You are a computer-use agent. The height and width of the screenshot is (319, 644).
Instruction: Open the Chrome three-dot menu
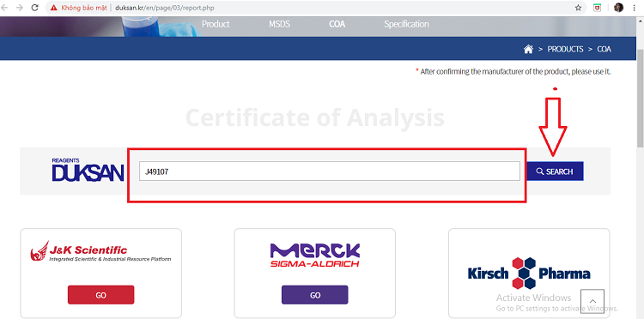click(635, 8)
